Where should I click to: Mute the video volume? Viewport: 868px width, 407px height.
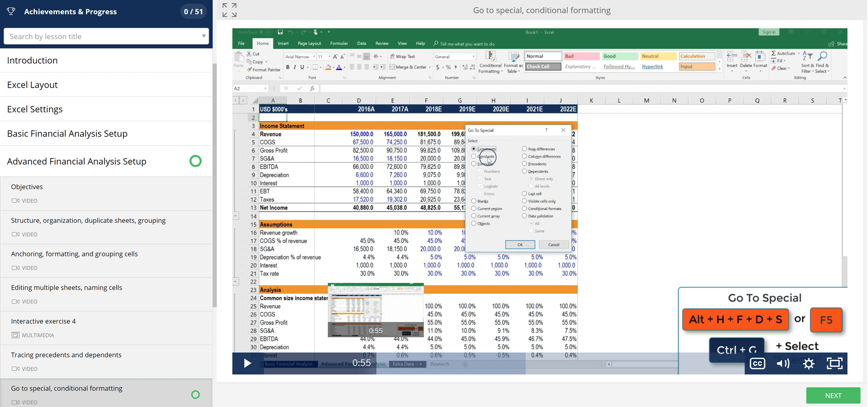click(783, 363)
